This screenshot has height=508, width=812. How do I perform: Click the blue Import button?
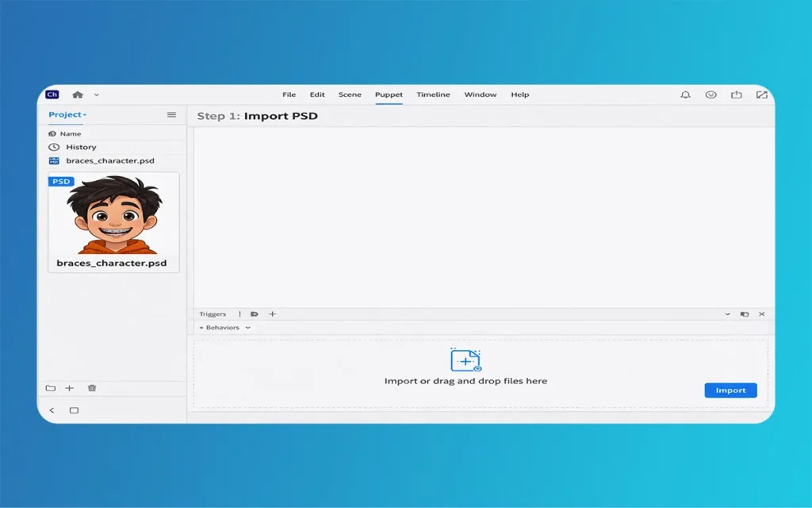(730, 391)
